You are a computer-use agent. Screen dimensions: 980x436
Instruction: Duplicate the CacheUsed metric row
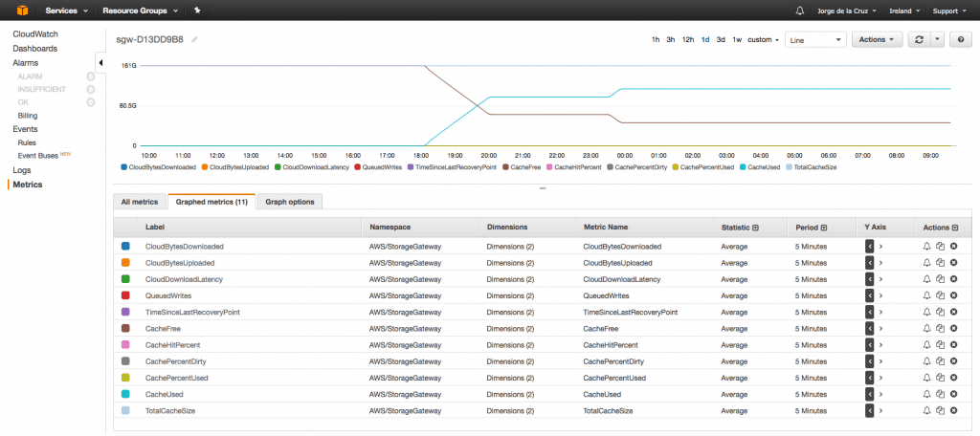pos(940,394)
